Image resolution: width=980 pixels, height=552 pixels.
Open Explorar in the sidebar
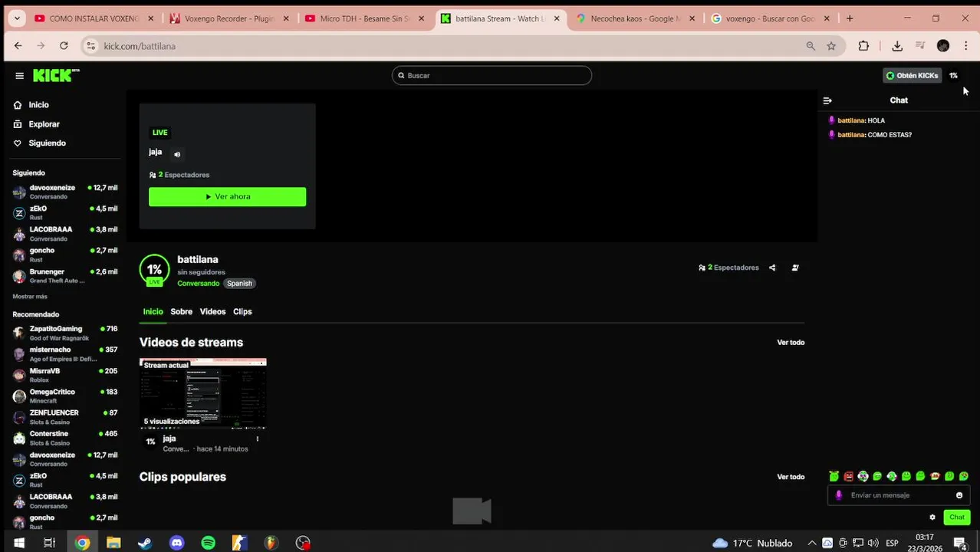[x=44, y=124]
